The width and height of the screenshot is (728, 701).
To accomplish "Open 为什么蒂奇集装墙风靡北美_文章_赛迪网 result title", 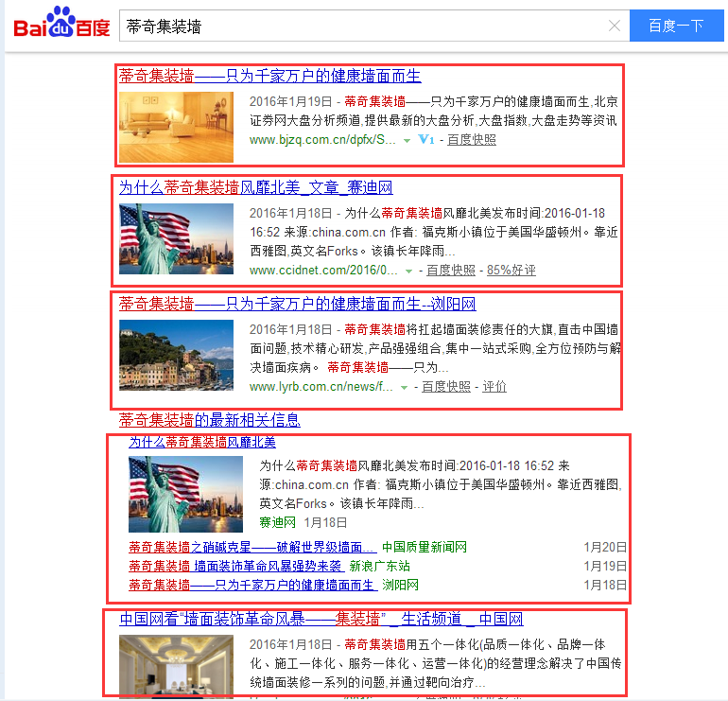I will (x=255, y=188).
